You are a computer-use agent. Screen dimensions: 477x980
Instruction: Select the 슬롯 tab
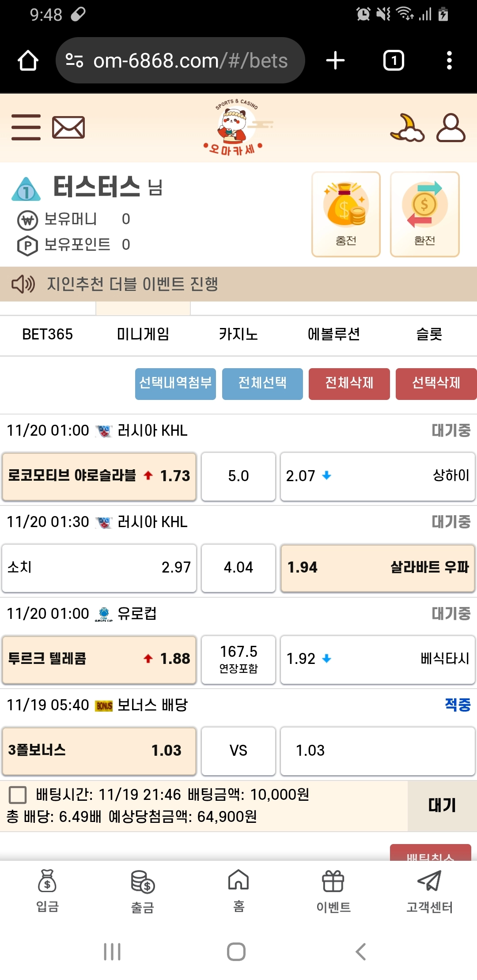[x=429, y=335]
